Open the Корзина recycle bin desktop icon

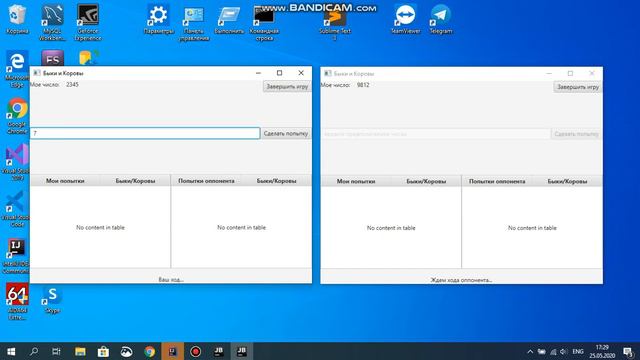coord(17,18)
